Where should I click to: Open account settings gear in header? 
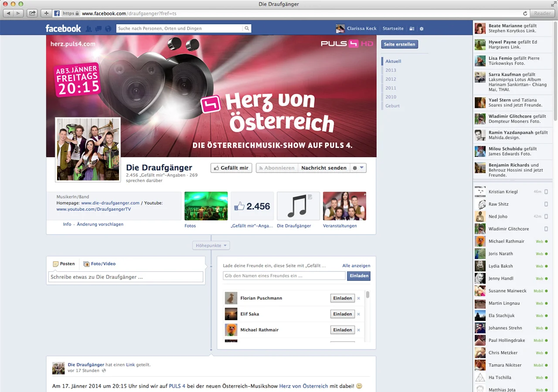tap(421, 29)
